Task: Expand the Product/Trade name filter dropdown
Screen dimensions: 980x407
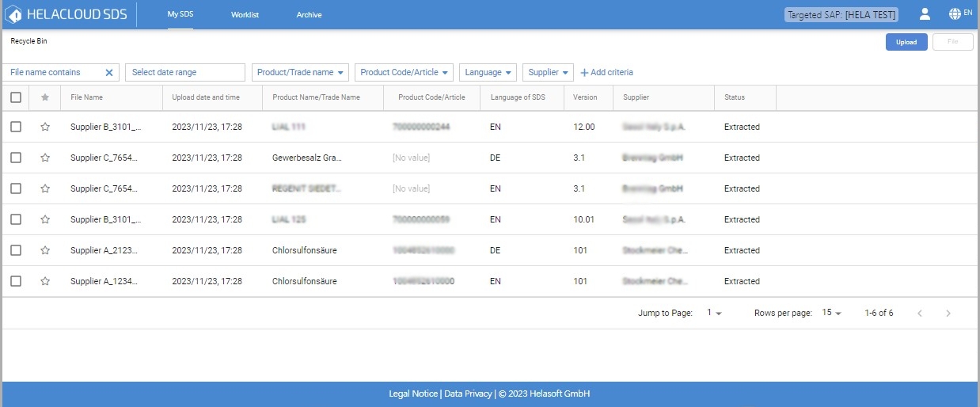Action: pyautogui.click(x=302, y=73)
